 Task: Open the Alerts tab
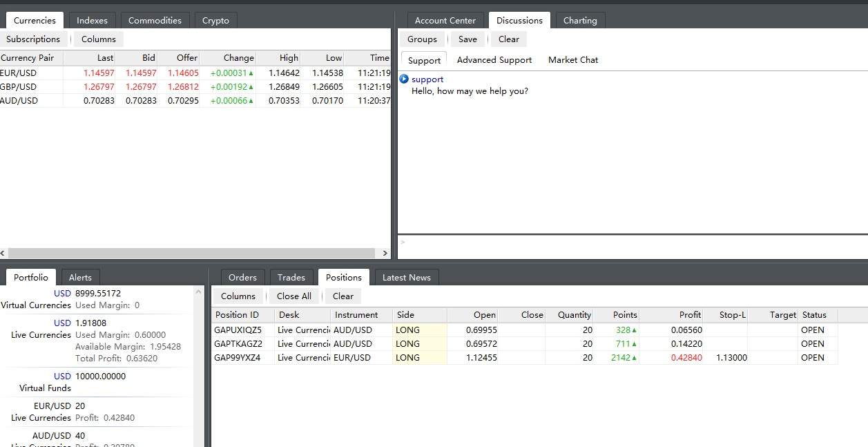[x=80, y=277]
